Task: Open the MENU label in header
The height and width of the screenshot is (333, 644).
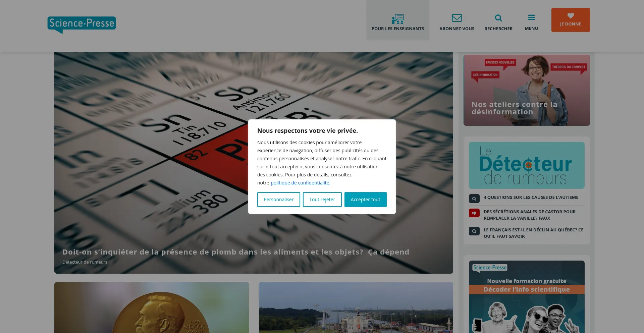Action: [531, 29]
